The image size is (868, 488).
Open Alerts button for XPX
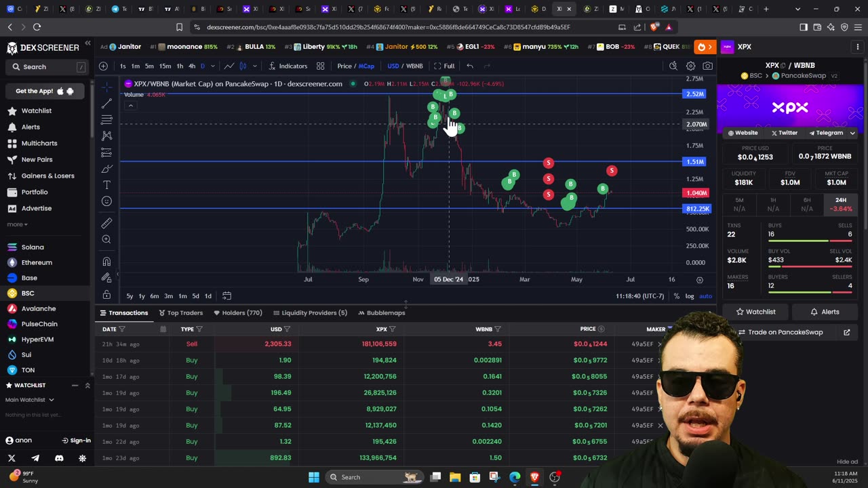pyautogui.click(x=825, y=312)
